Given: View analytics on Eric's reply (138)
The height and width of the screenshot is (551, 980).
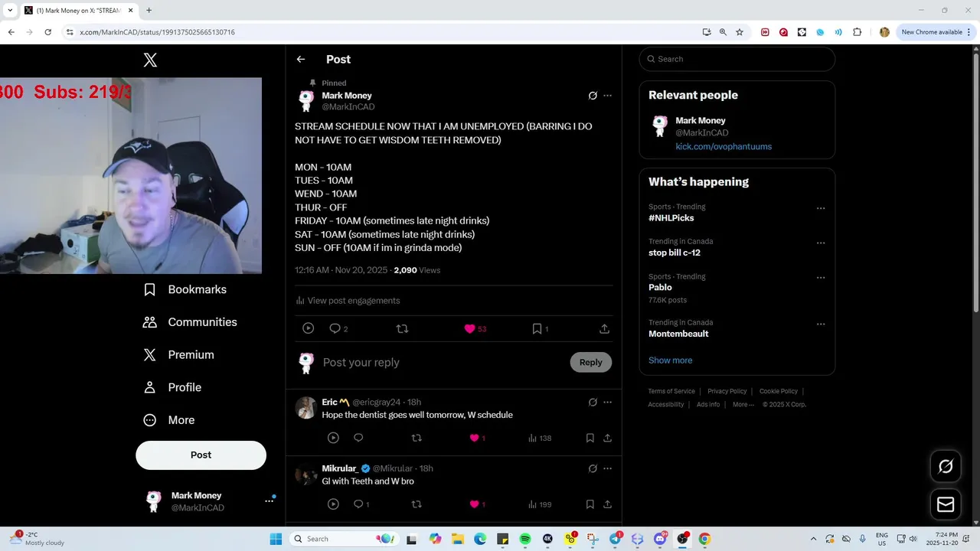Looking at the screenshot, I should coord(540,438).
